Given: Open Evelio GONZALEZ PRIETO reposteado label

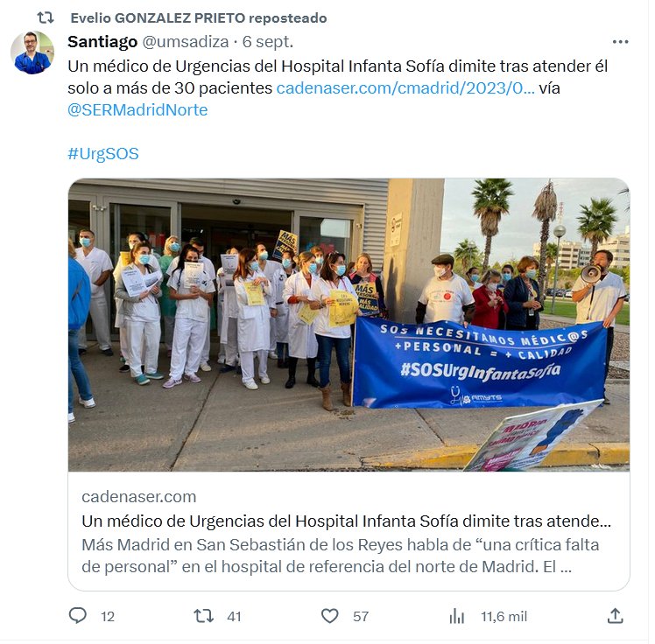Looking at the screenshot, I should 199,18.
